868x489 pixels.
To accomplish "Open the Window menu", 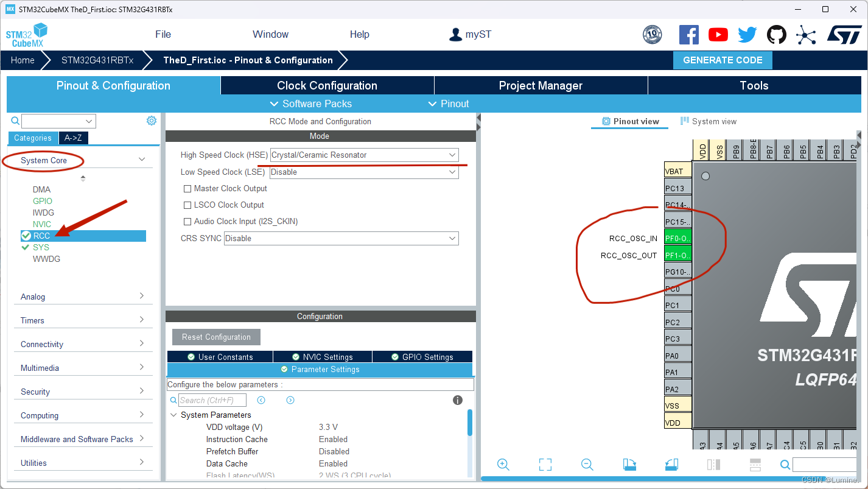I will 271,35.
